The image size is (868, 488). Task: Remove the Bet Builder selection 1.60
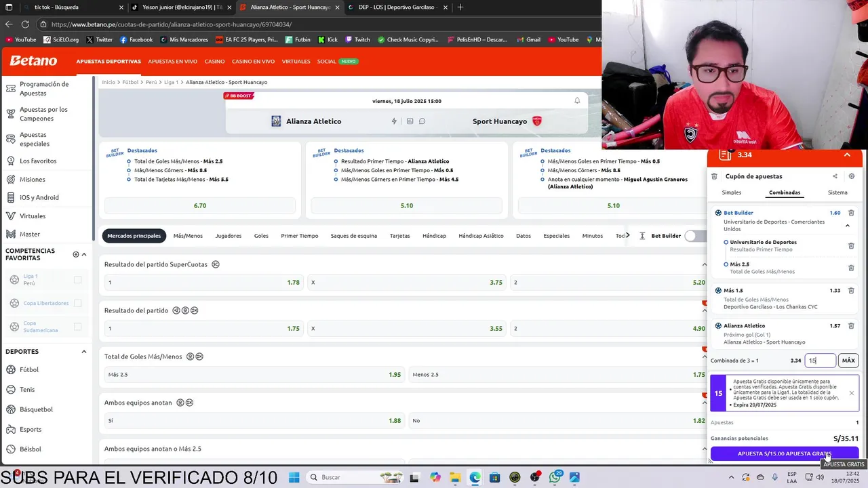(851, 213)
